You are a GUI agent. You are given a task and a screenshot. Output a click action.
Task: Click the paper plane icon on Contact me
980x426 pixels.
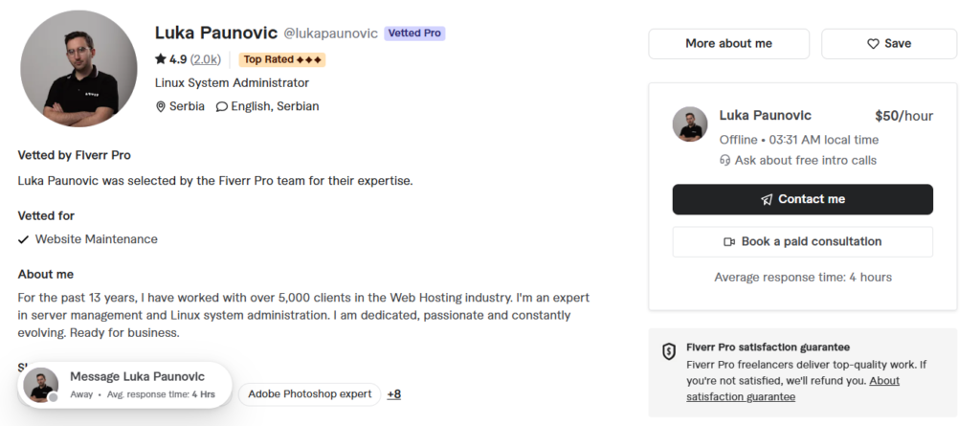pyautogui.click(x=767, y=199)
